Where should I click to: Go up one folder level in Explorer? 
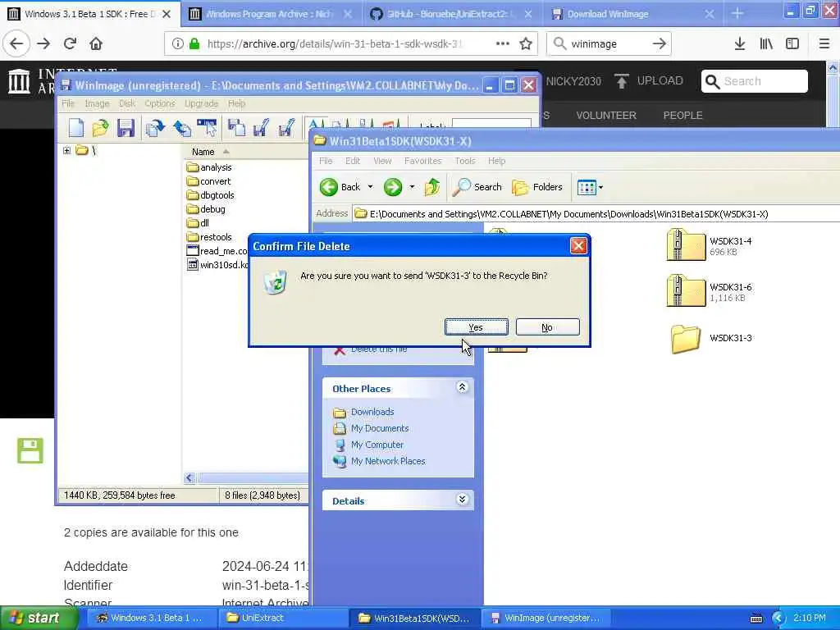coord(431,187)
